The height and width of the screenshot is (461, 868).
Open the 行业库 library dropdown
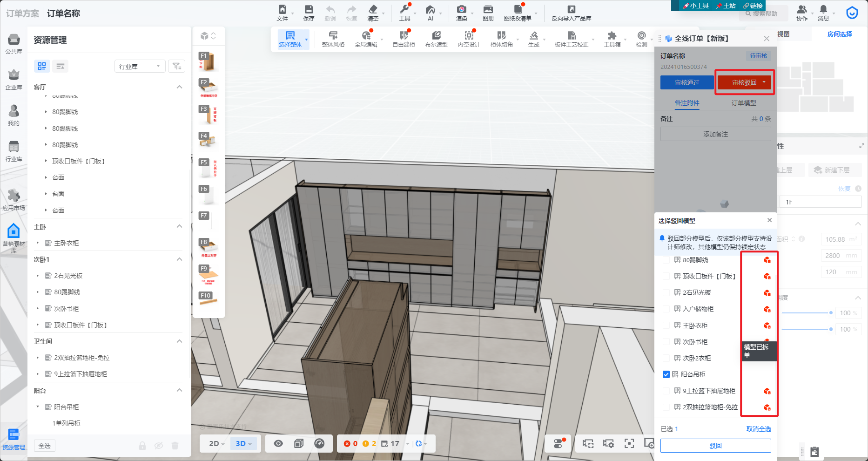pos(140,67)
